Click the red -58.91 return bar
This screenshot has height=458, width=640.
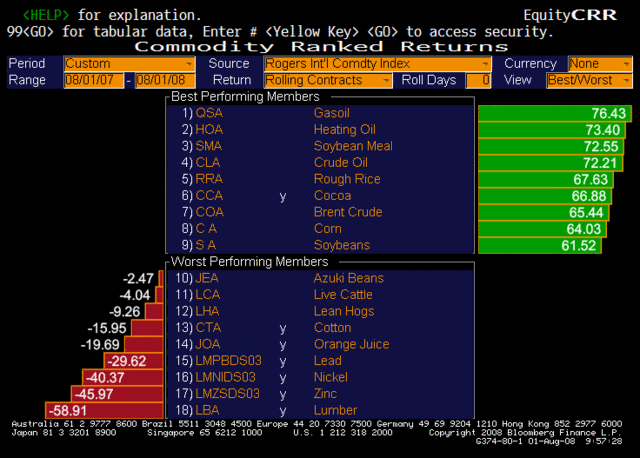click(x=104, y=411)
